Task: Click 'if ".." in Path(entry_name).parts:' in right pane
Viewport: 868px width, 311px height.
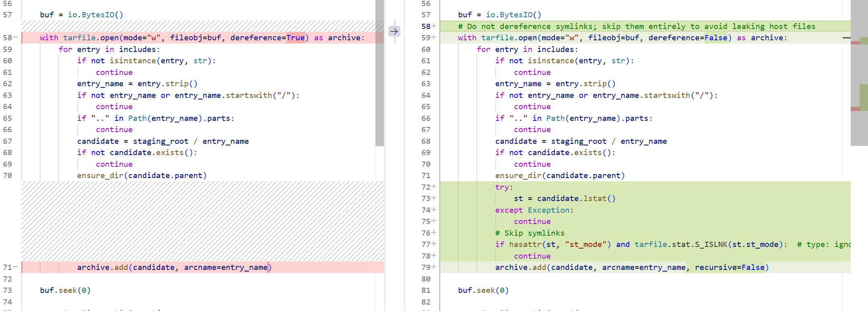Action: 574,118
